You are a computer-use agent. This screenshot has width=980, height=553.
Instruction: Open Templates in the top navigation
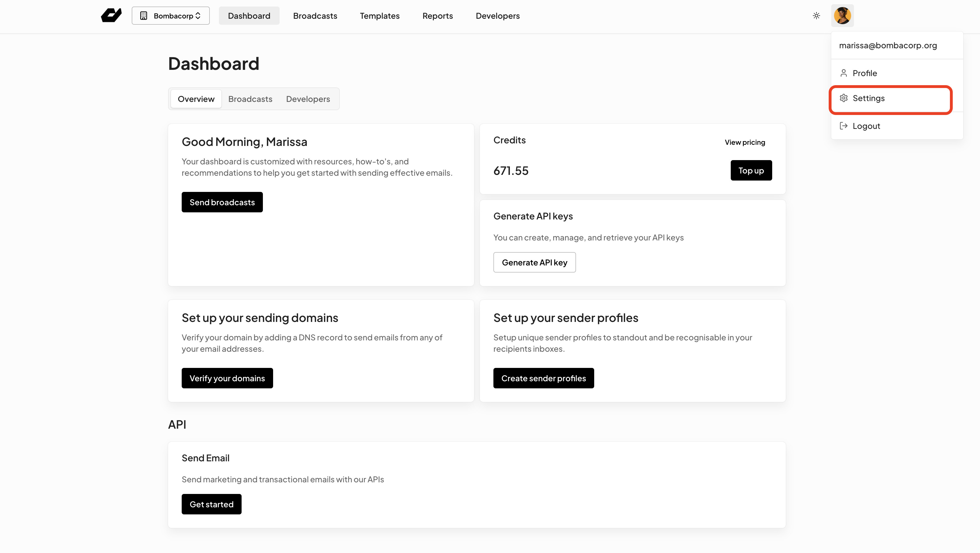pyautogui.click(x=379, y=16)
